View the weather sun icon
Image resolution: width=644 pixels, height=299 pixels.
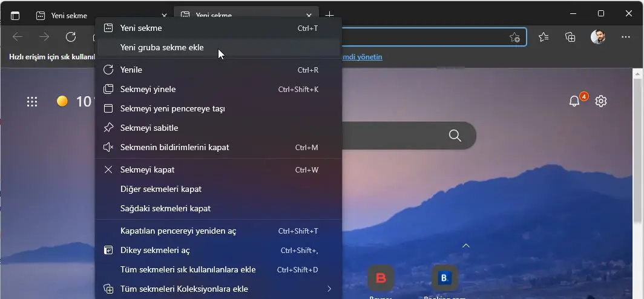click(x=62, y=101)
